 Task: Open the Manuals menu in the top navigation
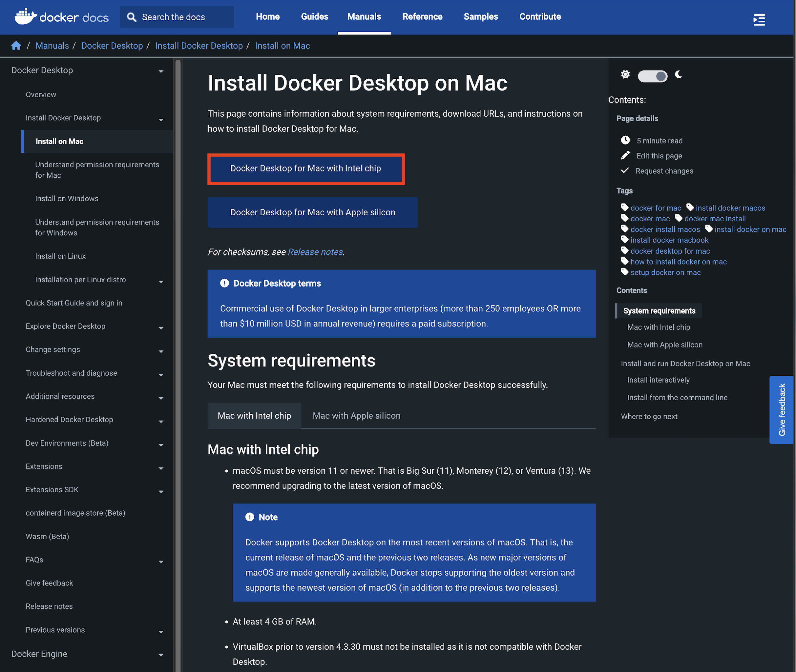(x=364, y=16)
